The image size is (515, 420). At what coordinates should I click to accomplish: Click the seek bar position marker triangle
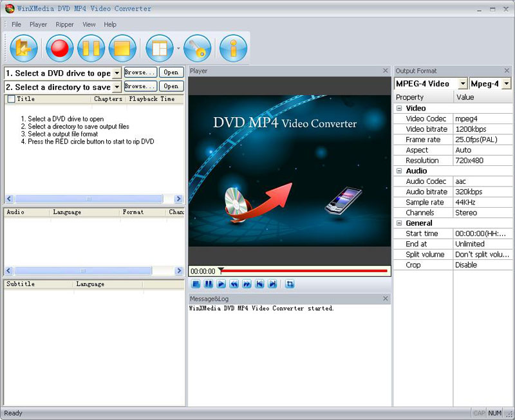tap(221, 270)
